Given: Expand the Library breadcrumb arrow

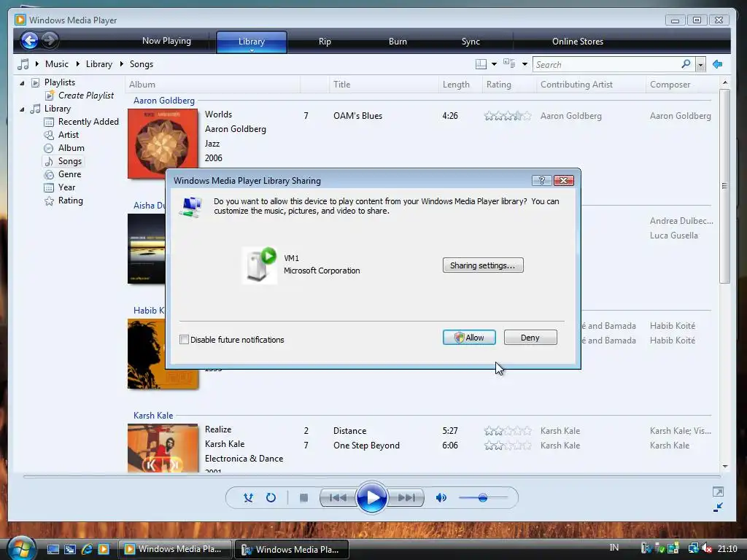Looking at the screenshot, I should pyautogui.click(x=77, y=64).
